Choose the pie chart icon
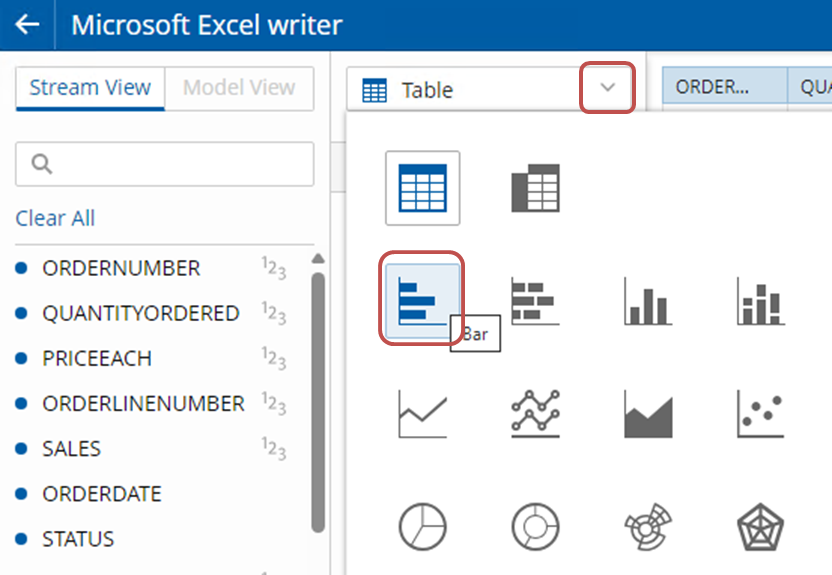This screenshot has width=832, height=575. click(x=422, y=527)
